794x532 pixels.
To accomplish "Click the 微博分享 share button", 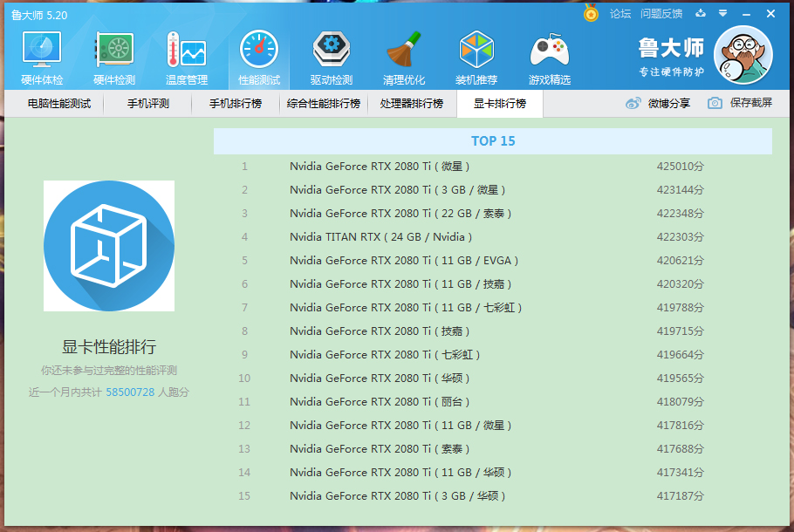I will [658, 103].
